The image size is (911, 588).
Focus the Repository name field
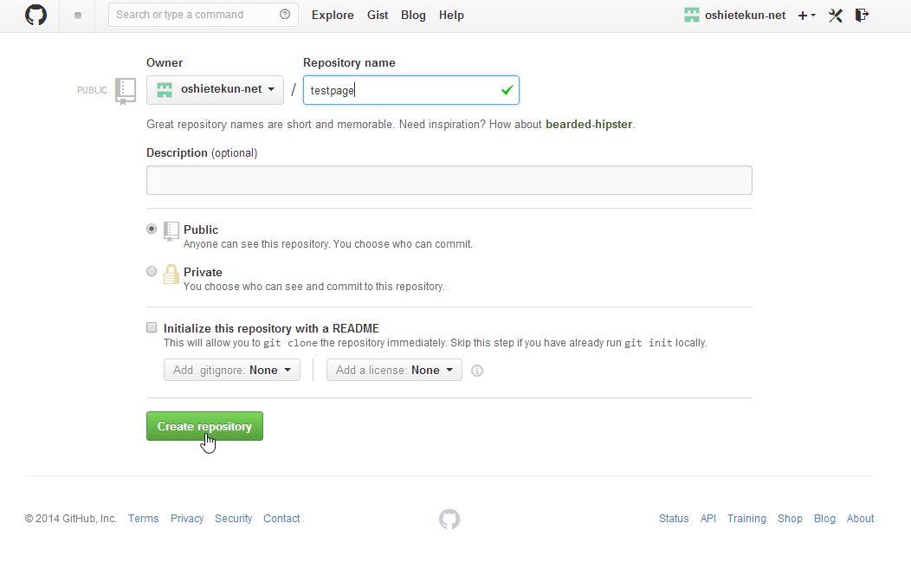pos(410,90)
